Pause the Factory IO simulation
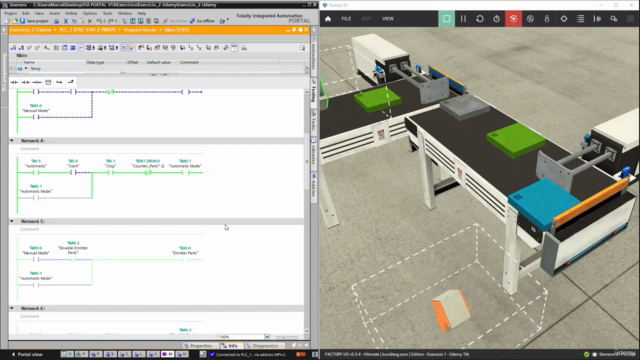640x360 pixels. 463,19
